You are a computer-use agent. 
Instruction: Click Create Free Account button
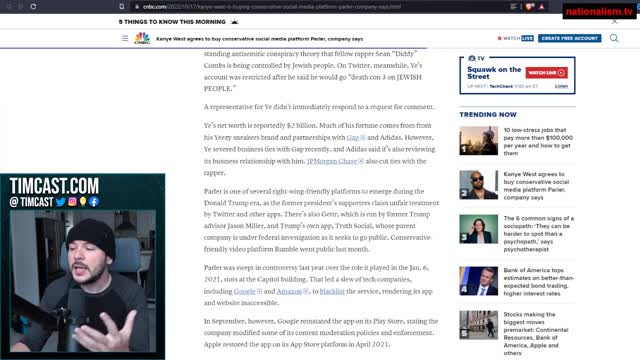569,38
